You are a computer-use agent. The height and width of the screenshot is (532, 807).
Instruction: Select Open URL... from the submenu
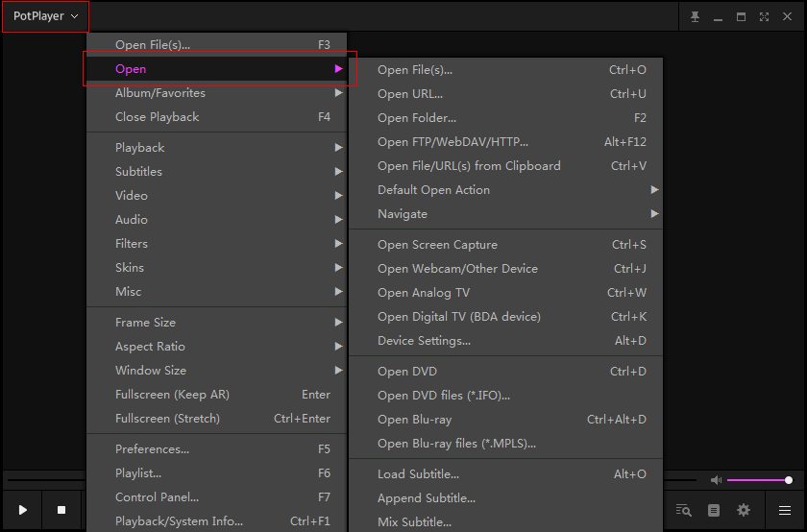(410, 94)
